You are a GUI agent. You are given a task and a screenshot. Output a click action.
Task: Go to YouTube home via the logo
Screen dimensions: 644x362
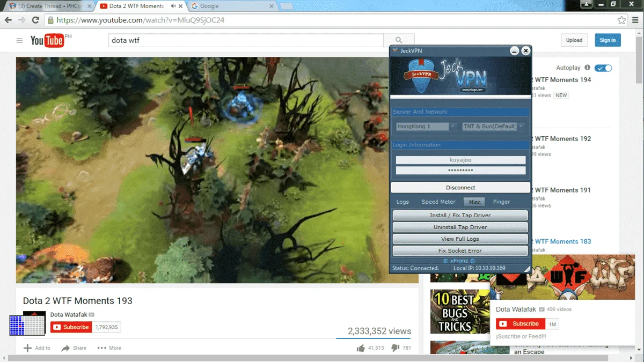(48, 40)
